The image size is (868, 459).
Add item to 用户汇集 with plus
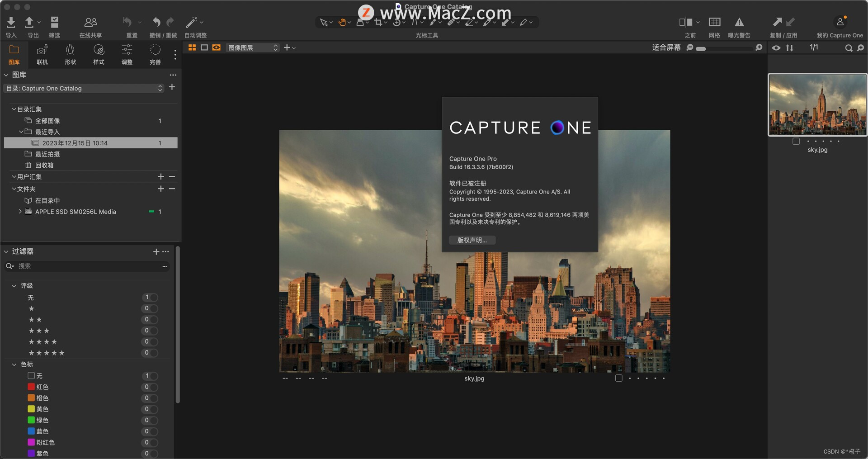pos(160,176)
